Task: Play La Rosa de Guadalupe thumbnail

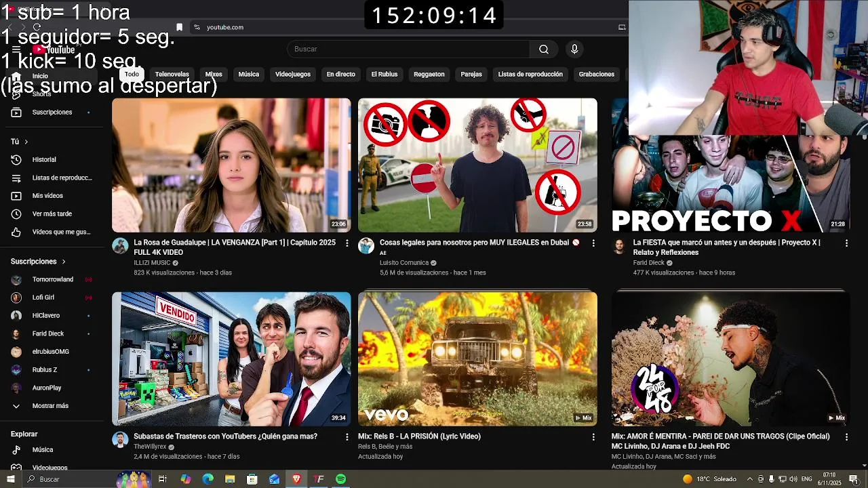Action: 231,165
